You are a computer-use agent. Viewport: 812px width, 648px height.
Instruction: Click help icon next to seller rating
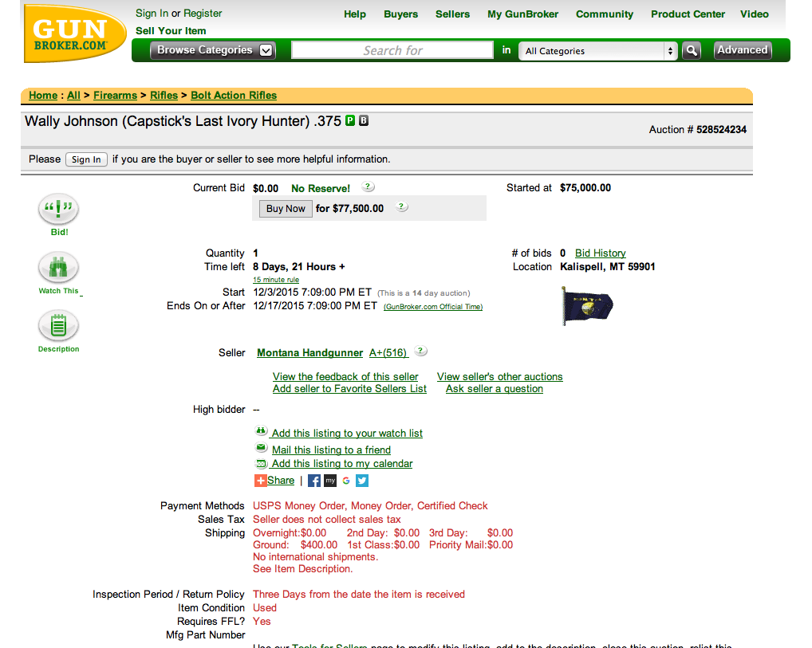(420, 351)
